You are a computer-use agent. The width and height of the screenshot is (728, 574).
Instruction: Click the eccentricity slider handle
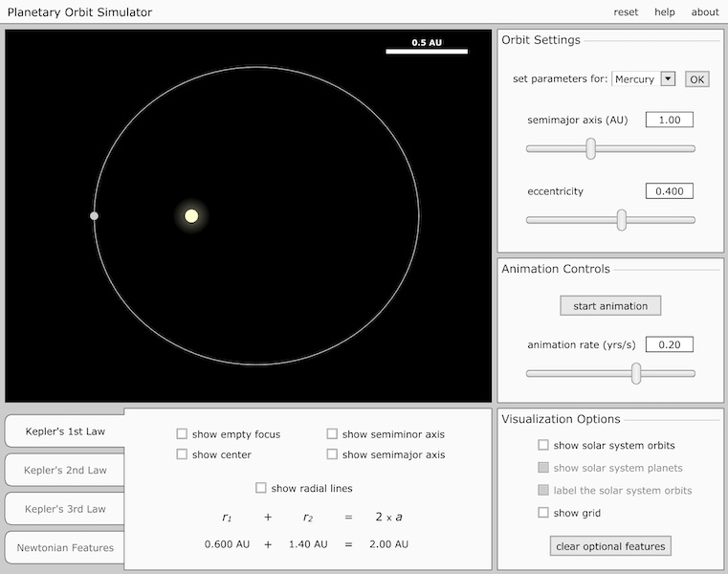click(621, 220)
